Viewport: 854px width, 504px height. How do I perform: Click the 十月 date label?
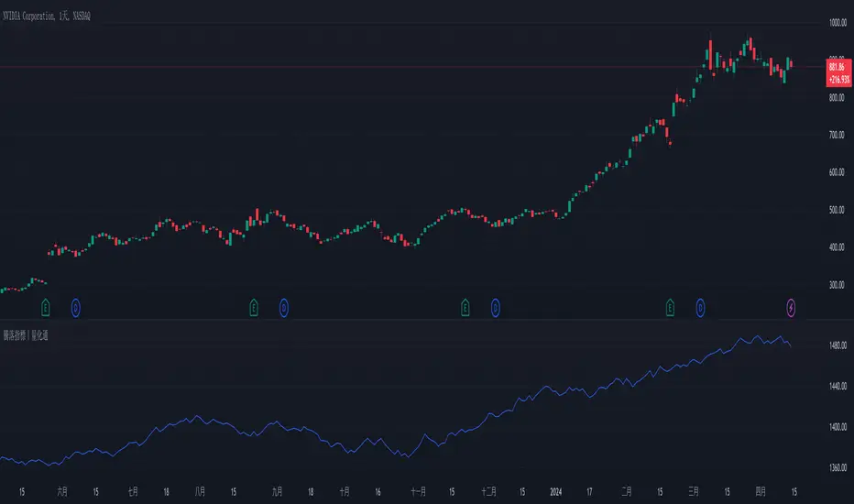345,492
